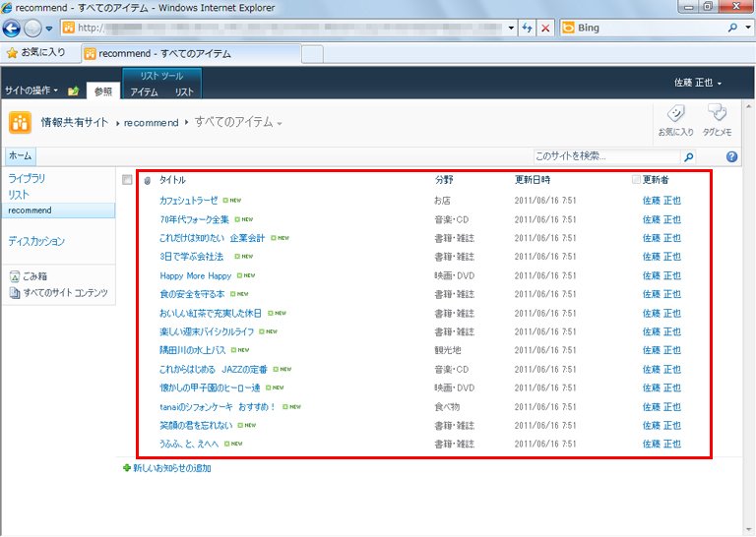This screenshot has height=537, width=756.
Task: Switch to the リスト ribbon tab
Action: point(184,91)
